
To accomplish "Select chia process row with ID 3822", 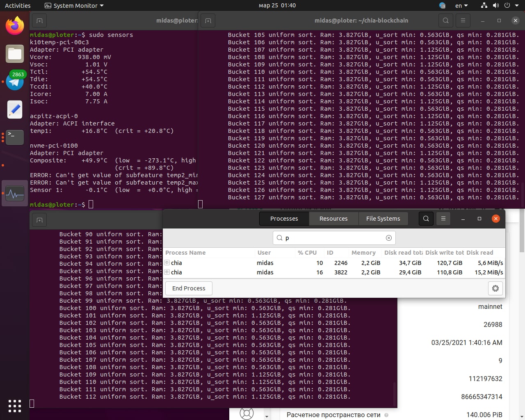I will pos(334,272).
